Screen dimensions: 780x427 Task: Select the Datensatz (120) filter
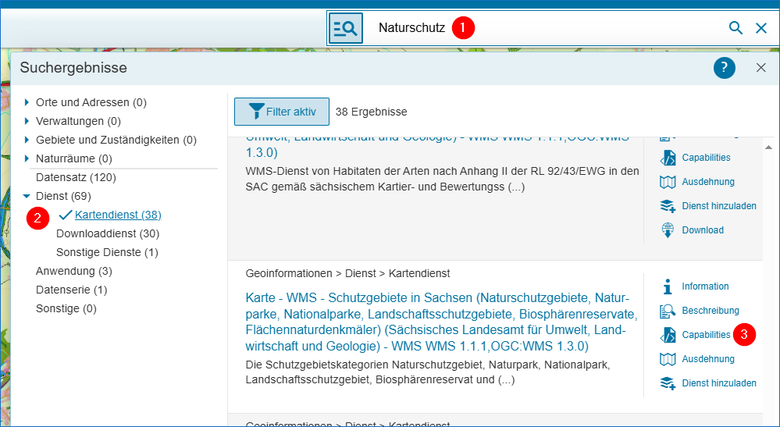(x=76, y=177)
